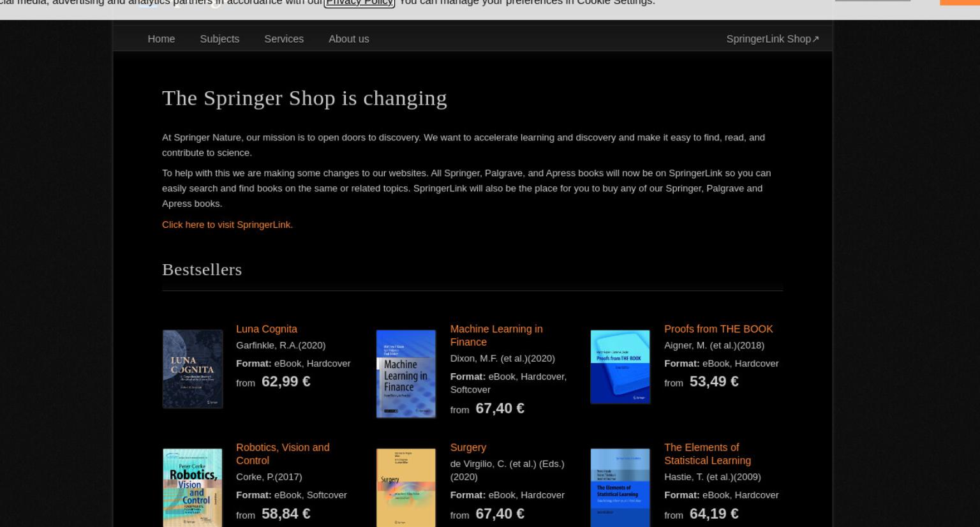Click the Bestsellers heading
This screenshot has width=980, height=527.
[202, 269]
